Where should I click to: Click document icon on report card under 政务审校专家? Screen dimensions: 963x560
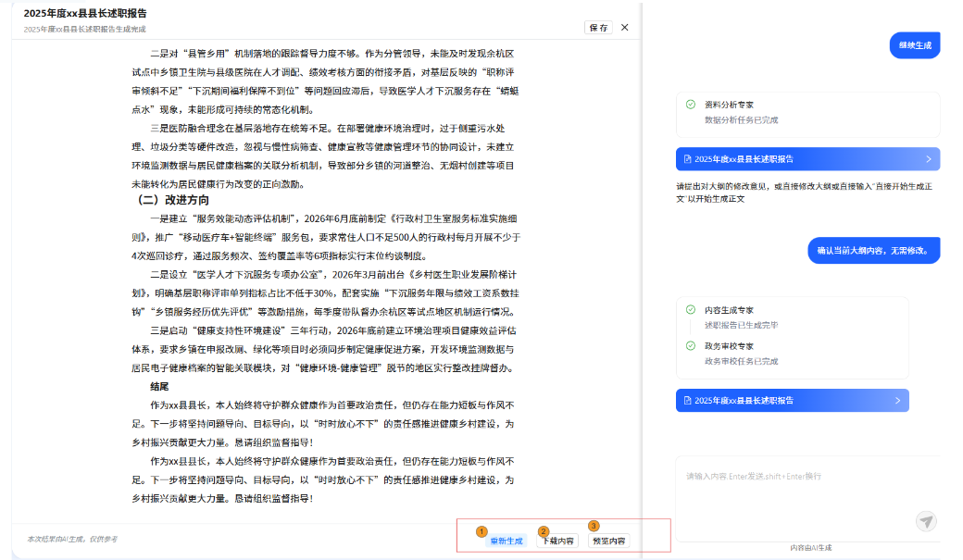click(686, 400)
